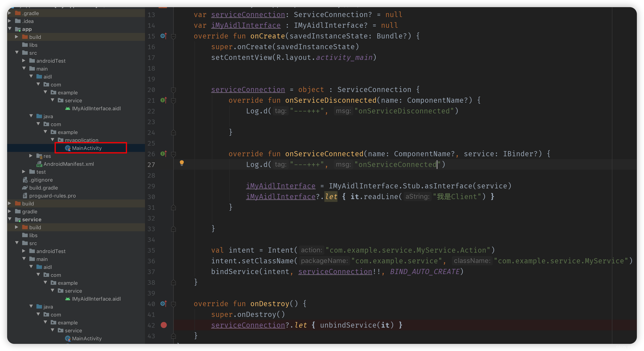Click line number 18 in the gutter
The width and height of the screenshot is (644, 351).
tap(151, 68)
